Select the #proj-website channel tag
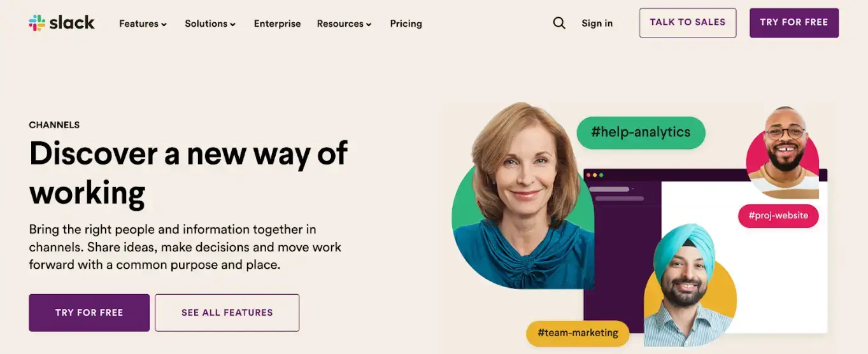The width and height of the screenshot is (868, 354). pos(778,215)
